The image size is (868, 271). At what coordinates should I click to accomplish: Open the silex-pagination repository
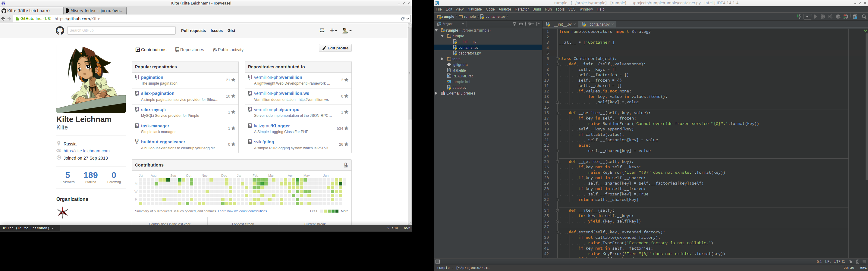(157, 93)
